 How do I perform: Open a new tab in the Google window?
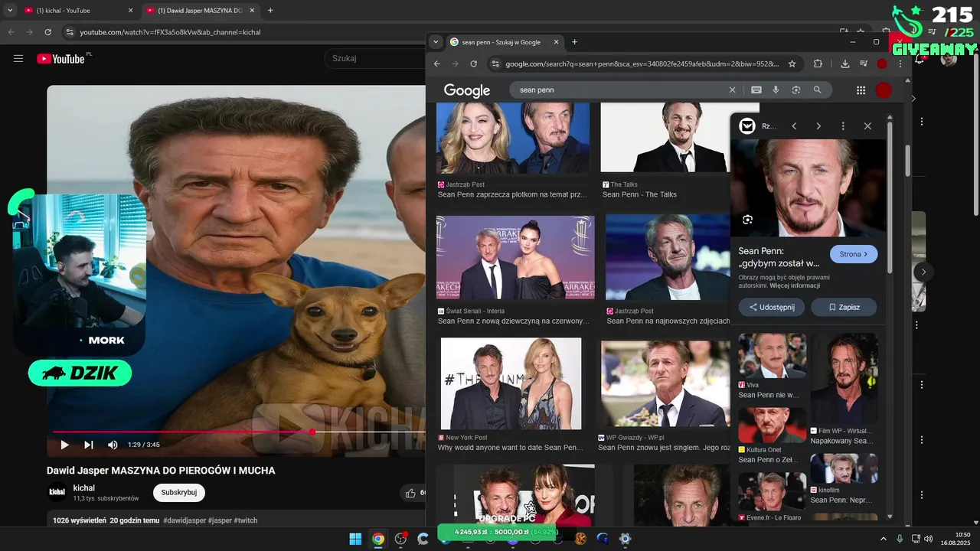574,42
